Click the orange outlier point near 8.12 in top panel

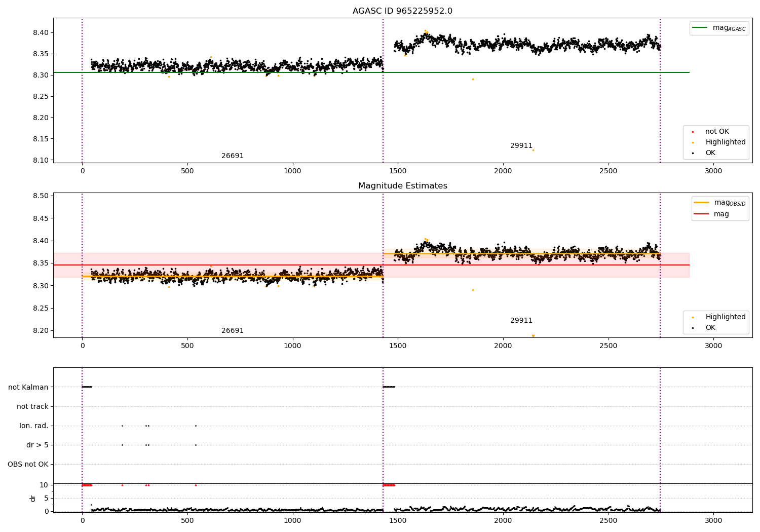tap(533, 150)
